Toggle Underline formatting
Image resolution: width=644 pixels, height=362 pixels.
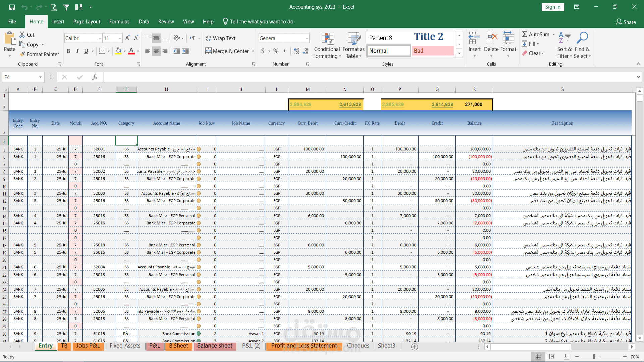point(86,51)
